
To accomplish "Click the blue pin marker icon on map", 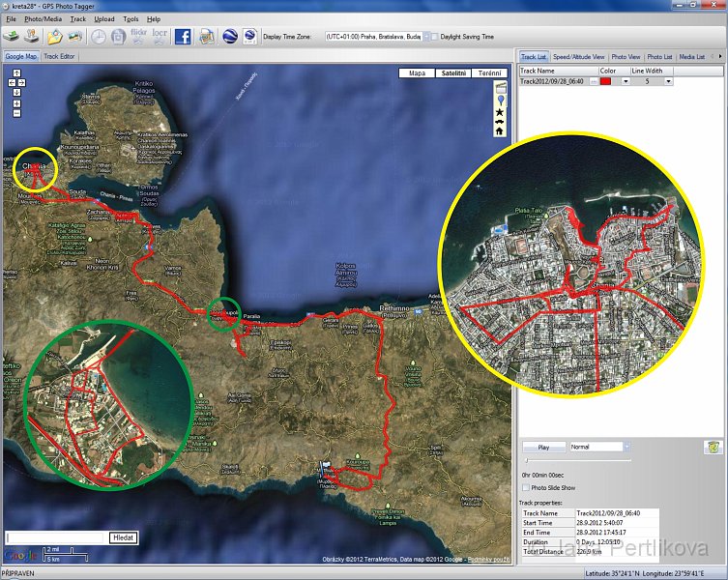I will point(501,101).
